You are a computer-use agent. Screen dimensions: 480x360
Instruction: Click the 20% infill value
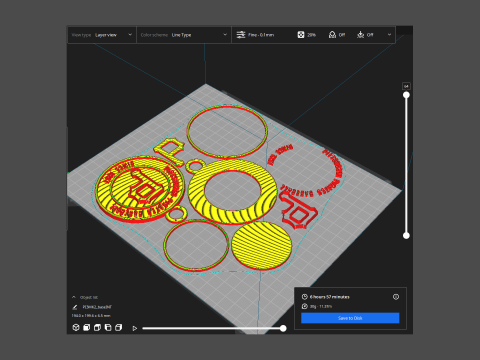[x=311, y=35]
